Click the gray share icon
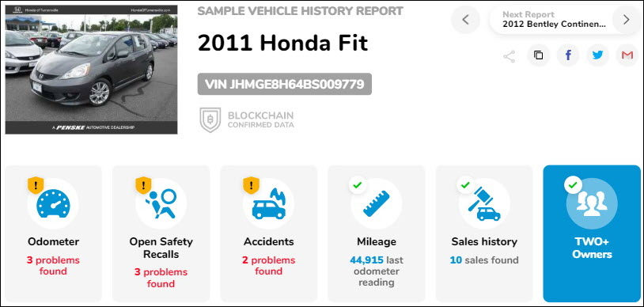 point(509,56)
